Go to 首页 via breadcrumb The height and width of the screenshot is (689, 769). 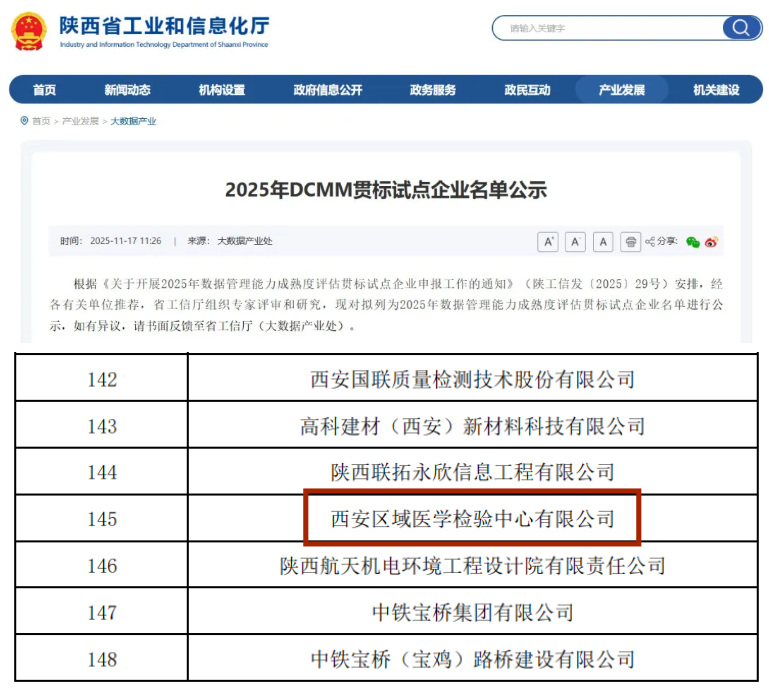pyautogui.click(x=41, y=121)
